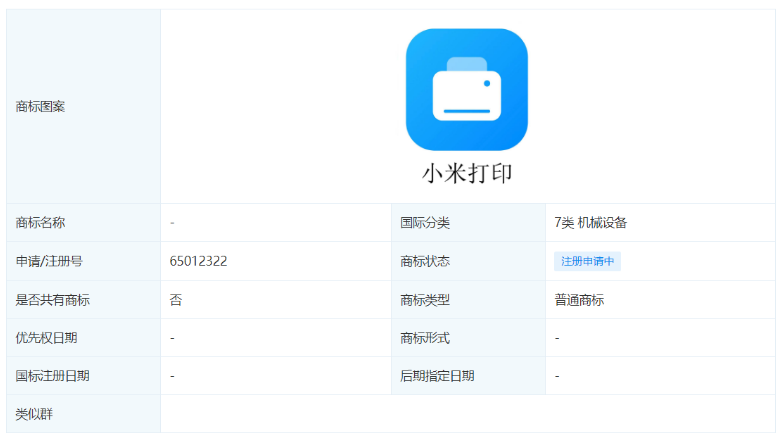Click the 注册申请中 status badge
Image resolution: width=776 pixels, height=443 pixels.
click(587, 261)
